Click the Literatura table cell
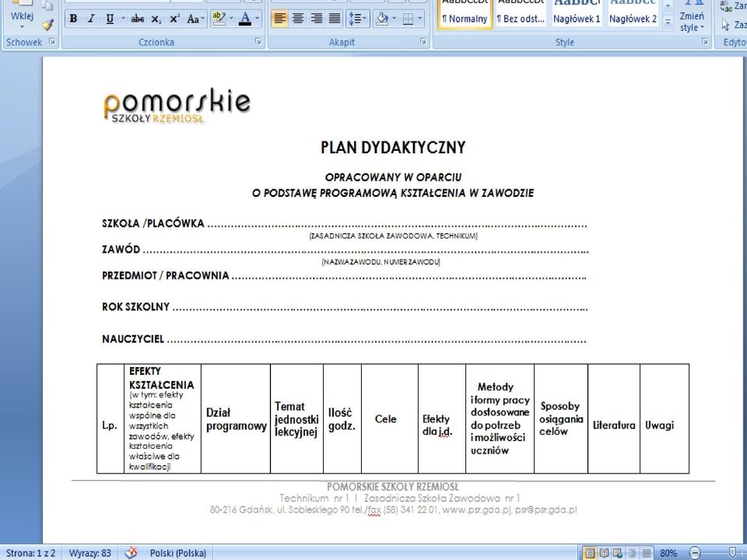 [614, 419]
